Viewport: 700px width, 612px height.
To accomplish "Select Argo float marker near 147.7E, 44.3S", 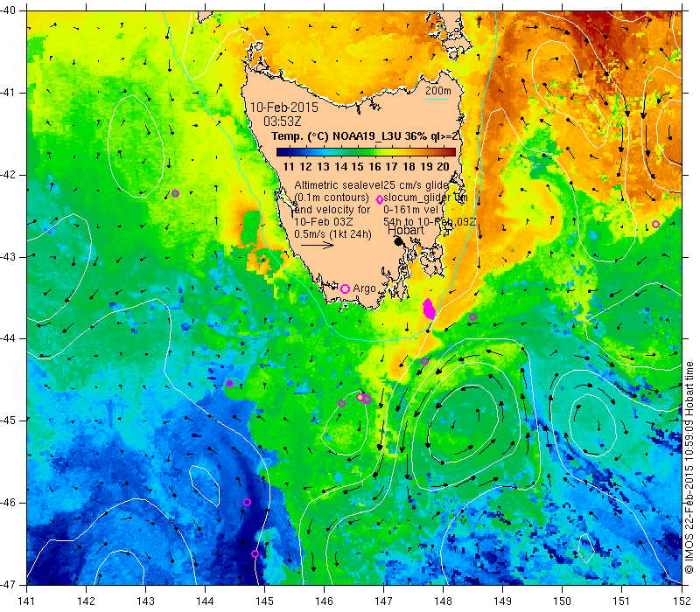I will [425, 361].
